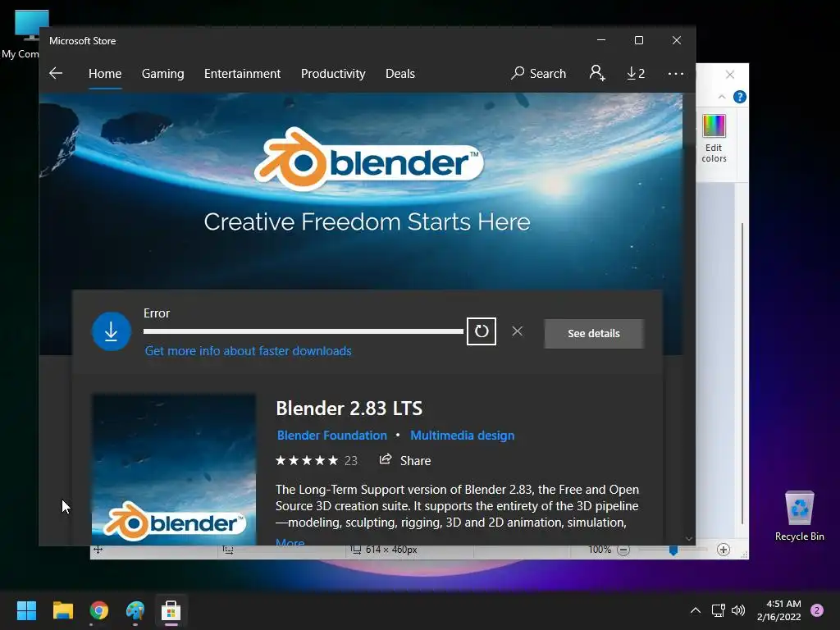Click Paint zoom in plus button

(x=724, y=550)
